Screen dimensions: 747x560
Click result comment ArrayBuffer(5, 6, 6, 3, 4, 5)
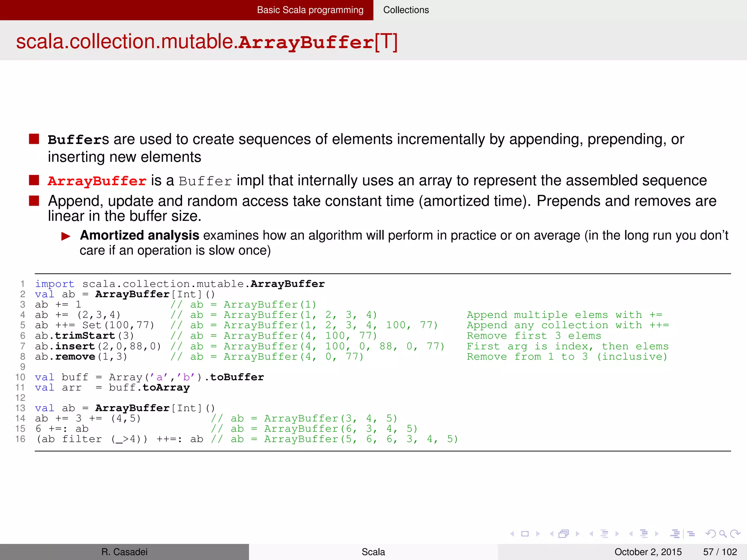(361, 439)
